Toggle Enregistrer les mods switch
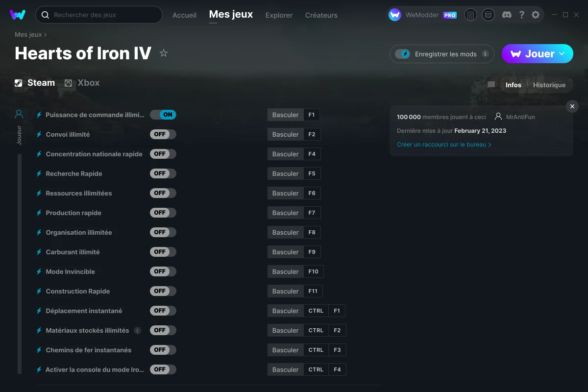 point(403,54)
